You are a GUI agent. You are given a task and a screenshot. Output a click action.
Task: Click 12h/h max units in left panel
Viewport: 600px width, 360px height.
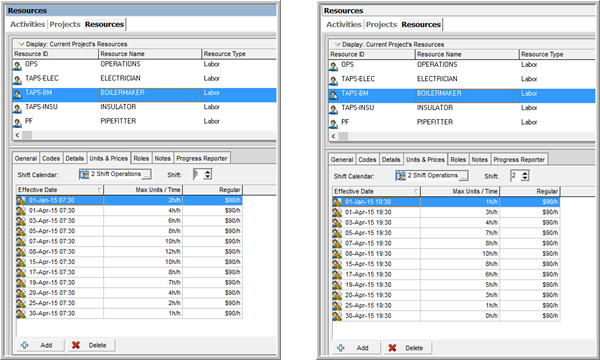[x=143, y=252]
